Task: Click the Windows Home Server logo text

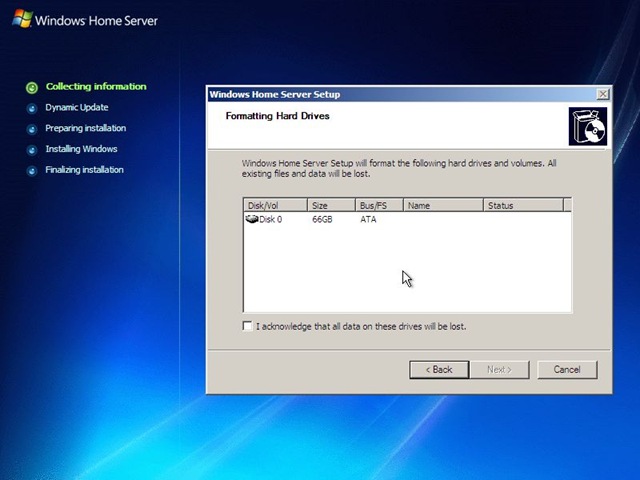Action: point(96,20)
